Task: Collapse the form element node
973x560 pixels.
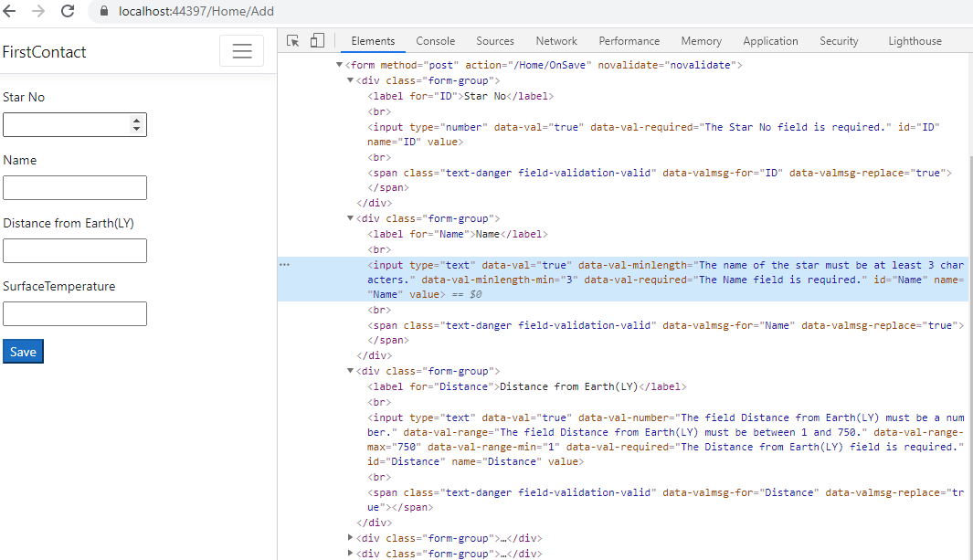Action: 339,66
